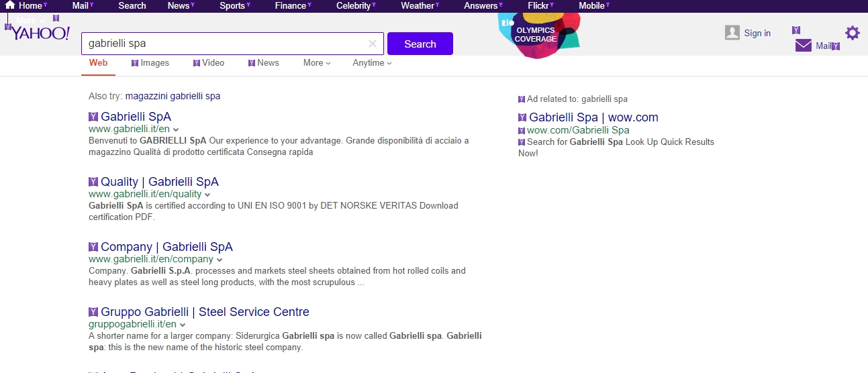Click purple Y icon beside Gruppo Gabrielli title
The image size is (868, 373).
[x=93, y=312]
